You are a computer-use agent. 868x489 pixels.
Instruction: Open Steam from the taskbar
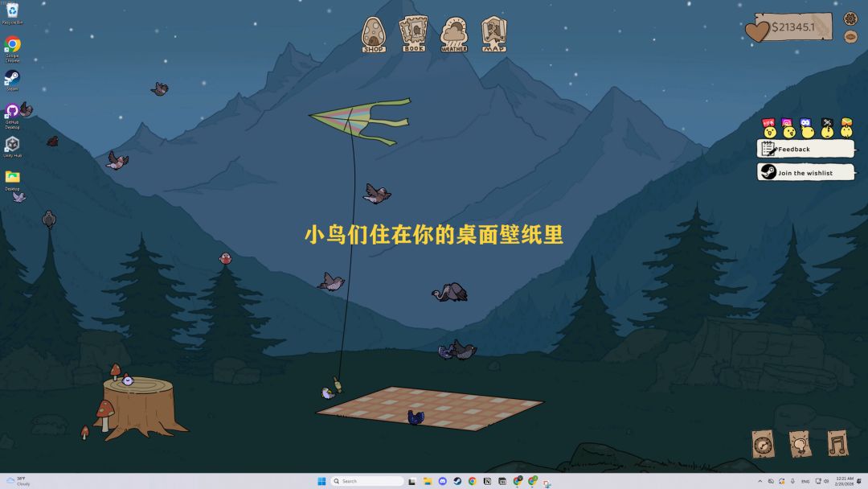pos(457,481)
